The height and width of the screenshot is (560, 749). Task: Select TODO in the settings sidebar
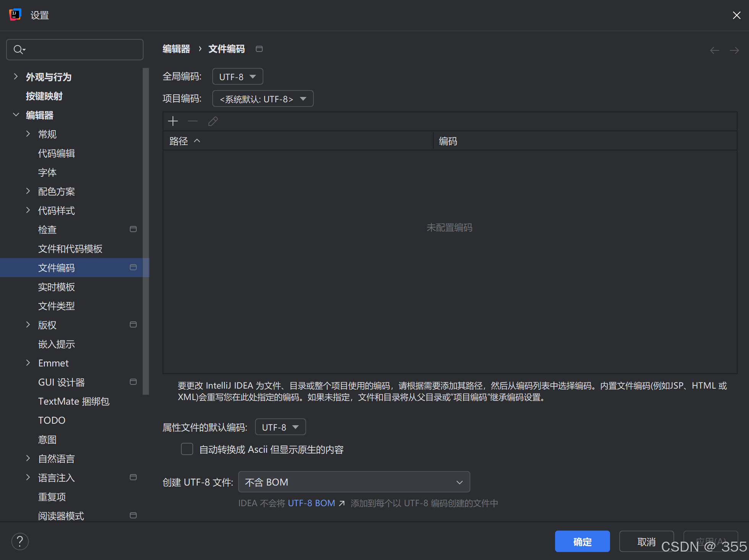(52, 420)
